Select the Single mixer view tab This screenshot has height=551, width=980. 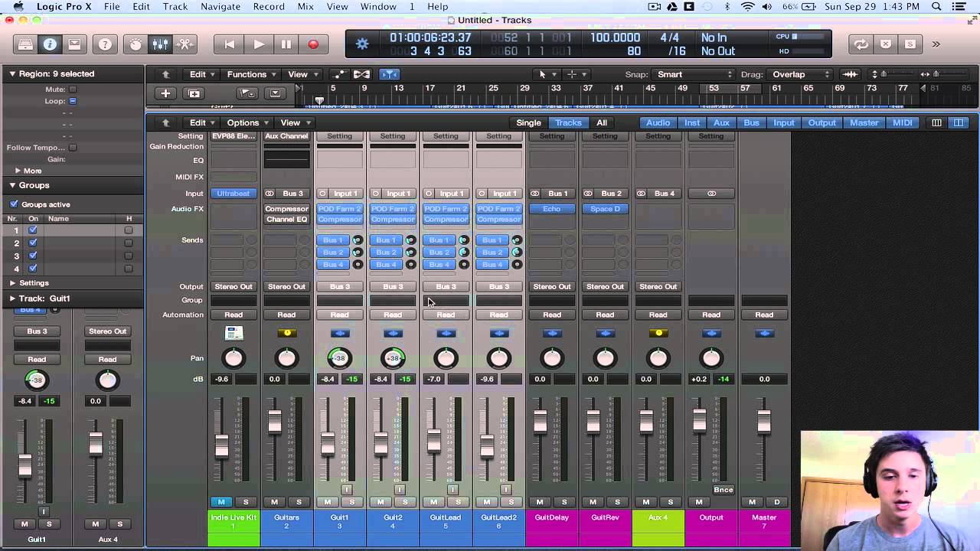click(528, 122)
